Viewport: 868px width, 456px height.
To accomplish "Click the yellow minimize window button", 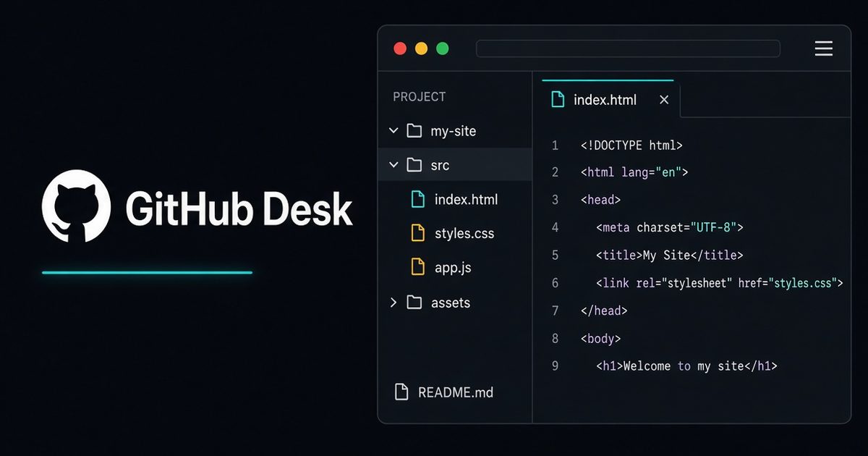I will coord(421,48).
